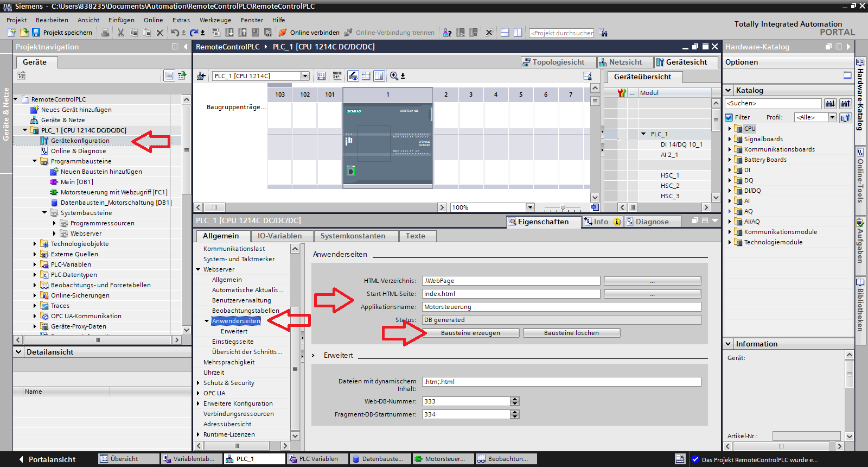The width and height of the screenshot is (868, 467).
Task: Click the Projekt durchsuchen search field
Action: pyautogui.click(x=561, y=33)
